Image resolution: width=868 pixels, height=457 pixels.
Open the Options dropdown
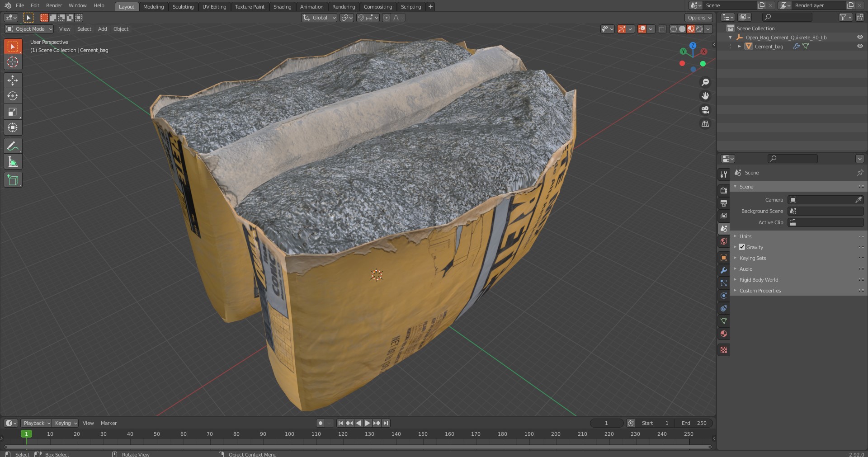point(698,18)
